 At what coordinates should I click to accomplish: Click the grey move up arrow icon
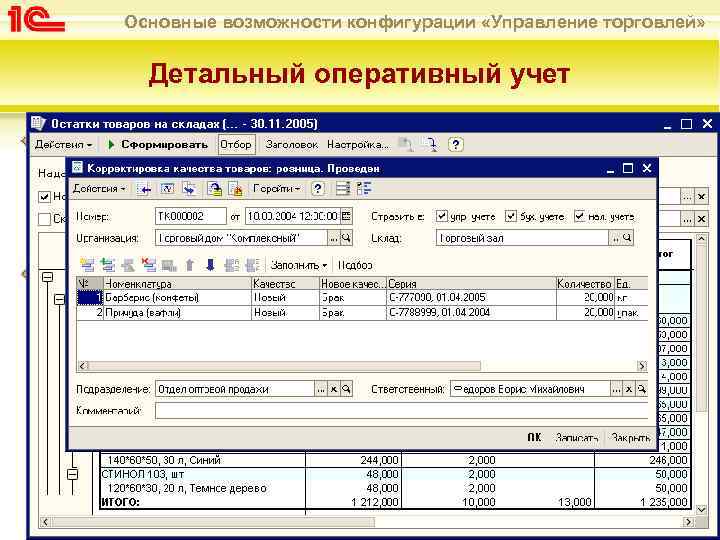pyautogui.click(x=190, y=265)
